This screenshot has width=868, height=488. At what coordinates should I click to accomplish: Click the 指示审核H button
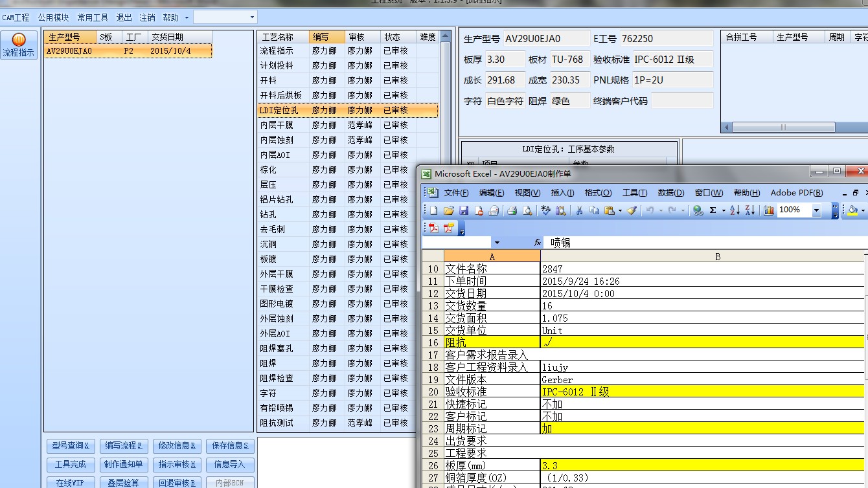click(177, 465)
